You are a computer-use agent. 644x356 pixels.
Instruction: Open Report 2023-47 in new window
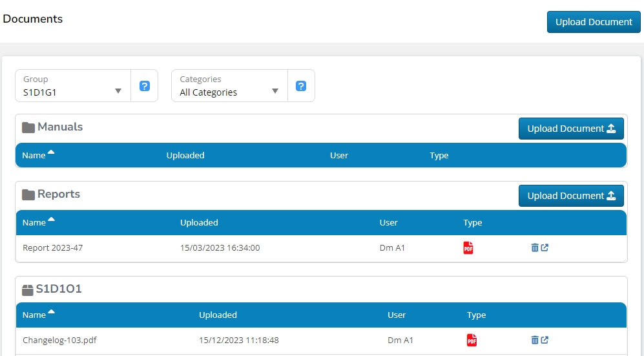pyautogui.click(x=545, y=247)
